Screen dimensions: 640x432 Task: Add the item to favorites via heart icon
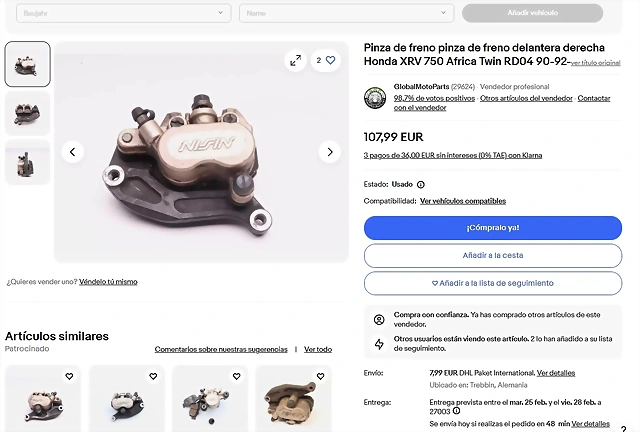click(x=326, y=60)
